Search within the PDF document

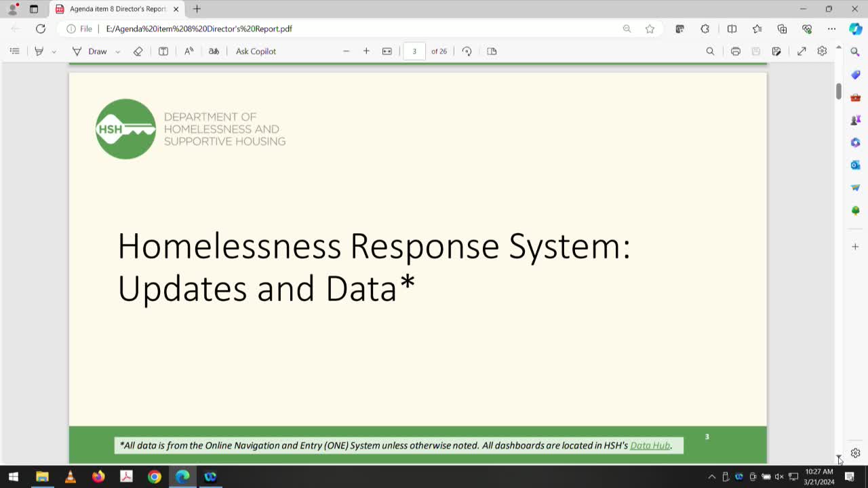[710, 51]
